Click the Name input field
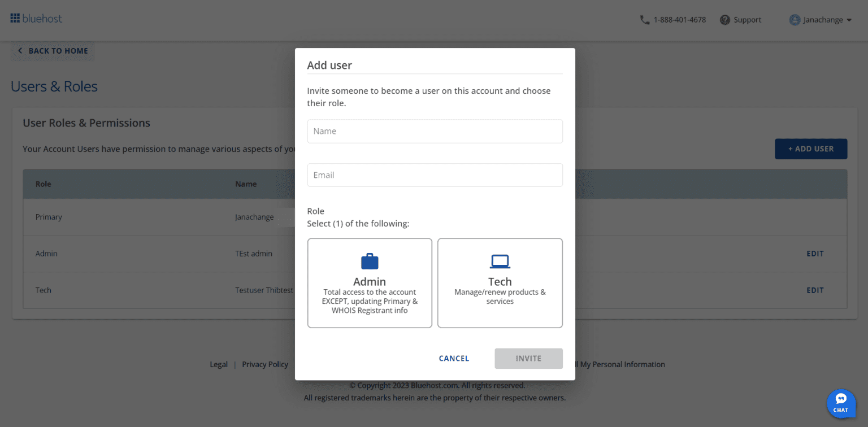Image resolution: width=868 pixels, height=427 pixels. pos(435,131)
